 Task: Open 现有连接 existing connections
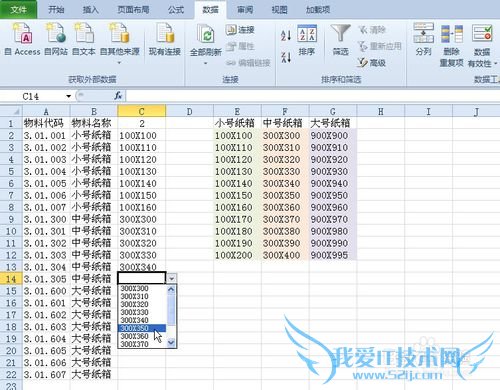pyautogui.click(x=165, y=39)
